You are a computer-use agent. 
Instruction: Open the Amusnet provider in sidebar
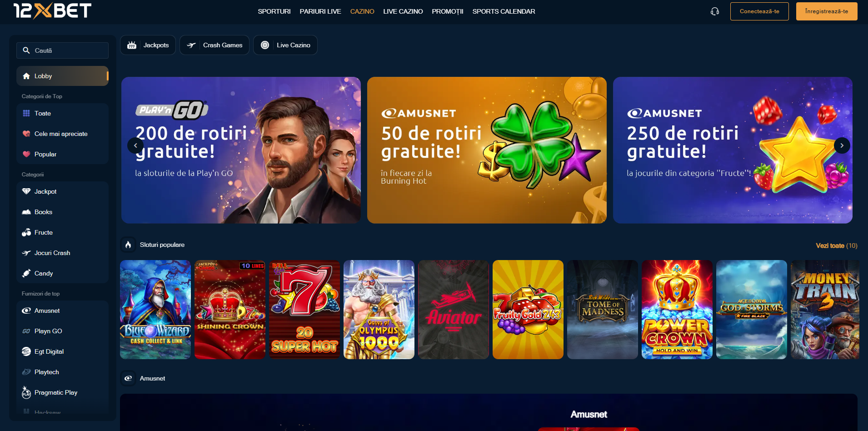click(x=62, y=311)
